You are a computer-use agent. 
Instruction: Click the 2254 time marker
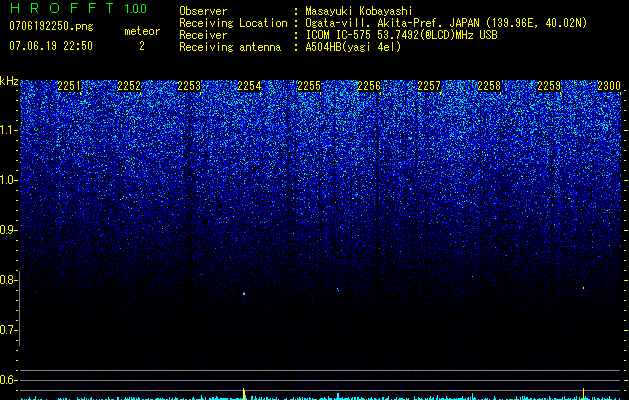(249, 86)
